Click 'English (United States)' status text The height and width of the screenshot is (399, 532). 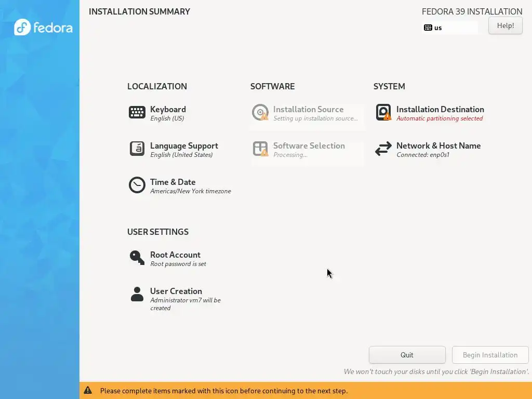click(x=181, y=155)
